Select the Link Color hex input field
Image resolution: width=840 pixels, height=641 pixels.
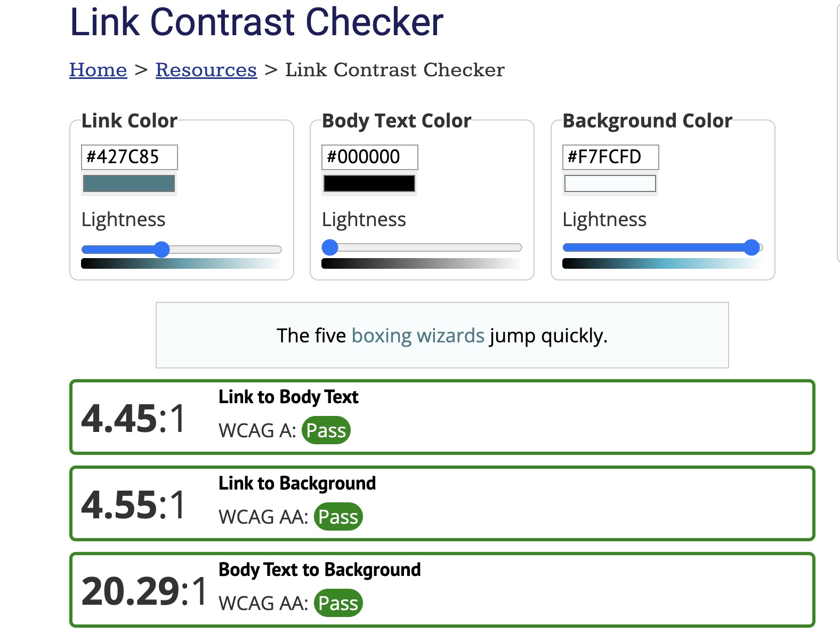(129, 157)
